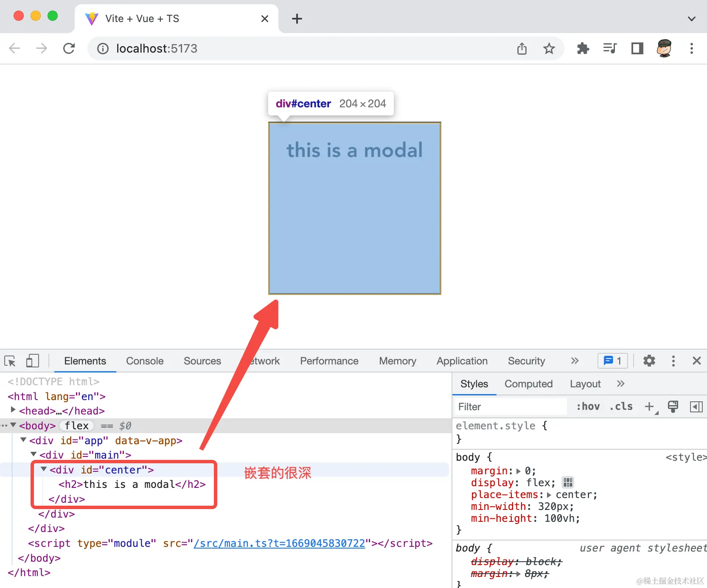Viewport: 707px width, 588px height.
Task: Collapse the div id="main" node
Action: pos(34,454)
